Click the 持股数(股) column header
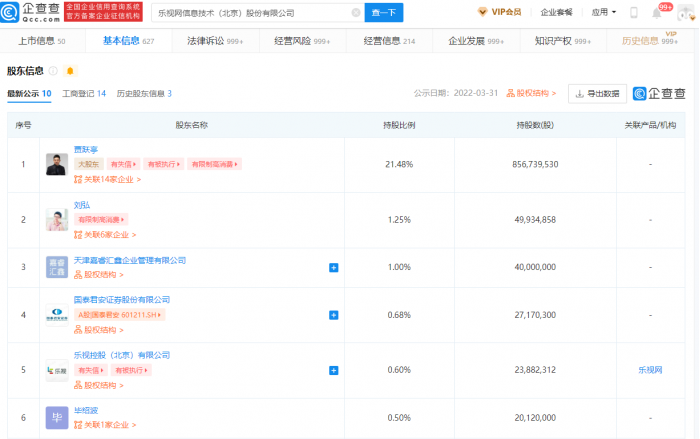700x439 pixels. tap(535, 125)
